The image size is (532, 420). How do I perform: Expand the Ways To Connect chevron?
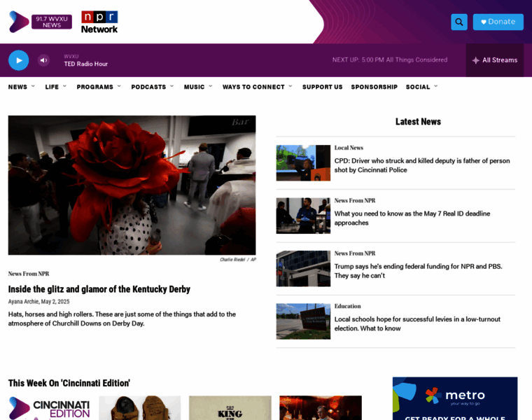point(290,87)
